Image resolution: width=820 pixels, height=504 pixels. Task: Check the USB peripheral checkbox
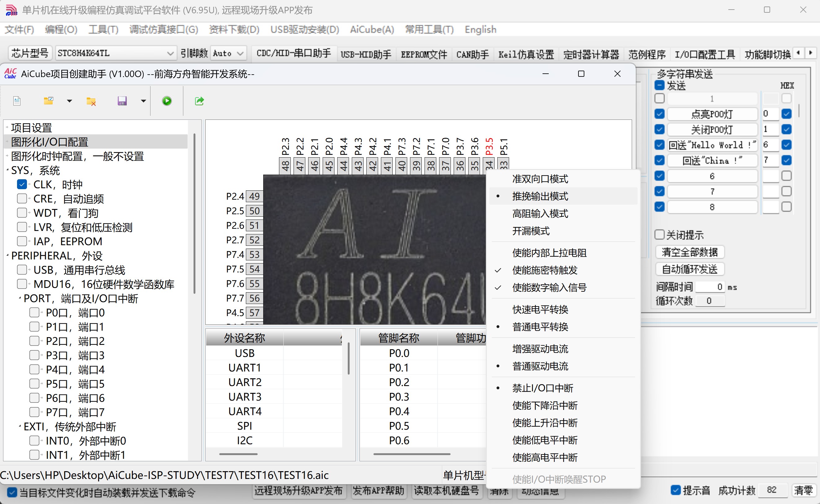click(x=22, y=270)
